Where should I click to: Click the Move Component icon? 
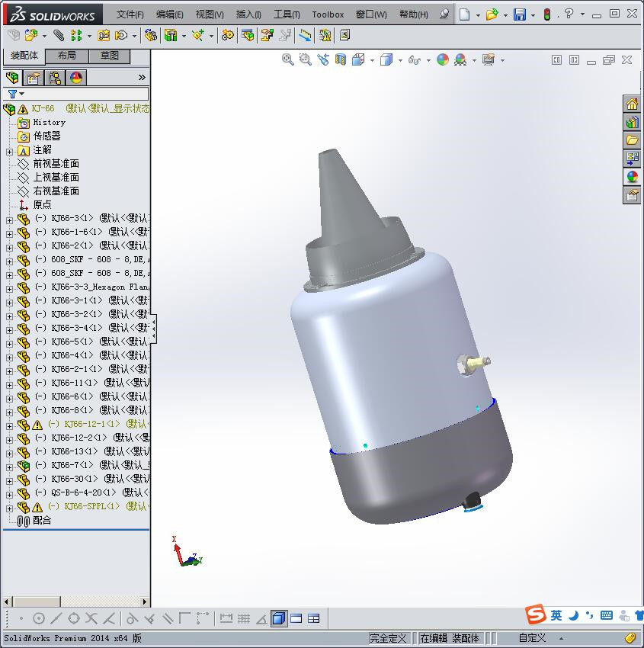pos(121,36)
